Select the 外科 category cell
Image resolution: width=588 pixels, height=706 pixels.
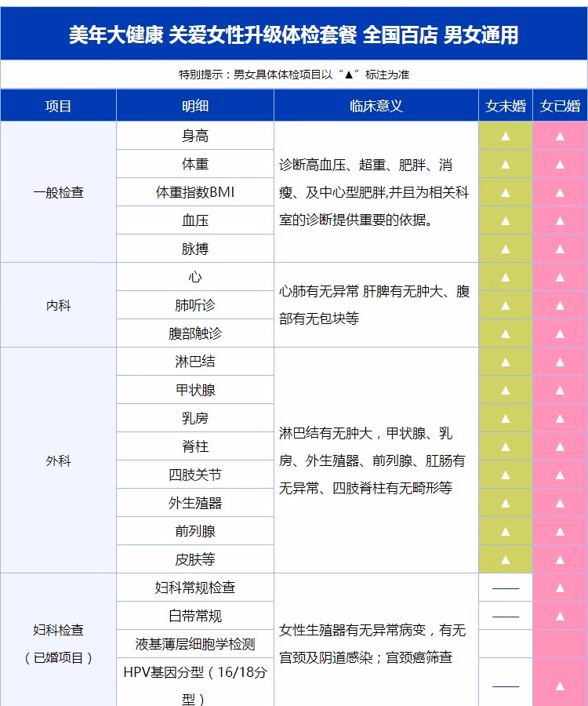[58, 460]
